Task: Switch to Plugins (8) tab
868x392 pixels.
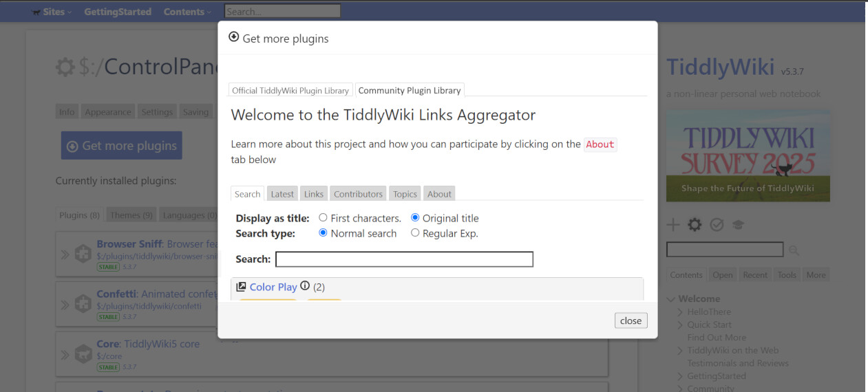Action: [80, 215]
